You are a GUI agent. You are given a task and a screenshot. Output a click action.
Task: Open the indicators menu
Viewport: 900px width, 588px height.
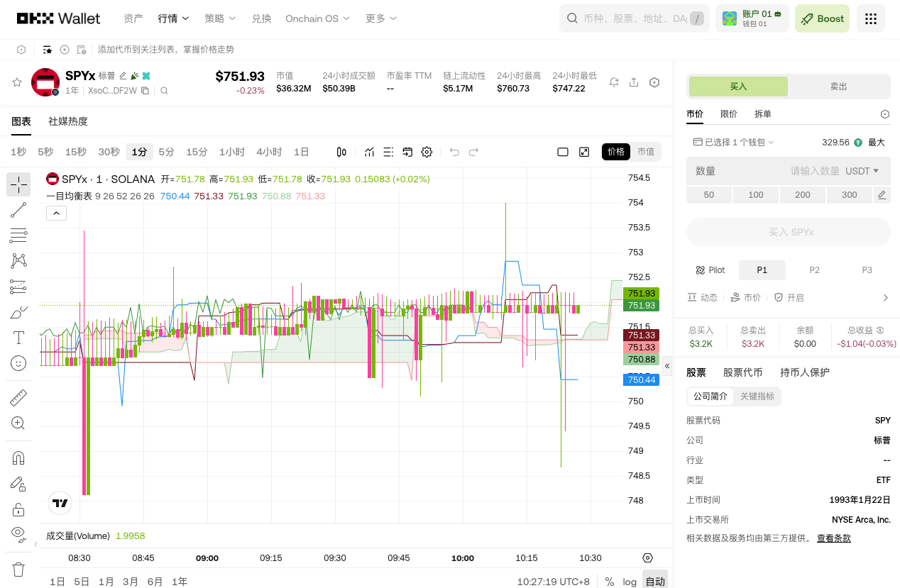coord(369,152)
